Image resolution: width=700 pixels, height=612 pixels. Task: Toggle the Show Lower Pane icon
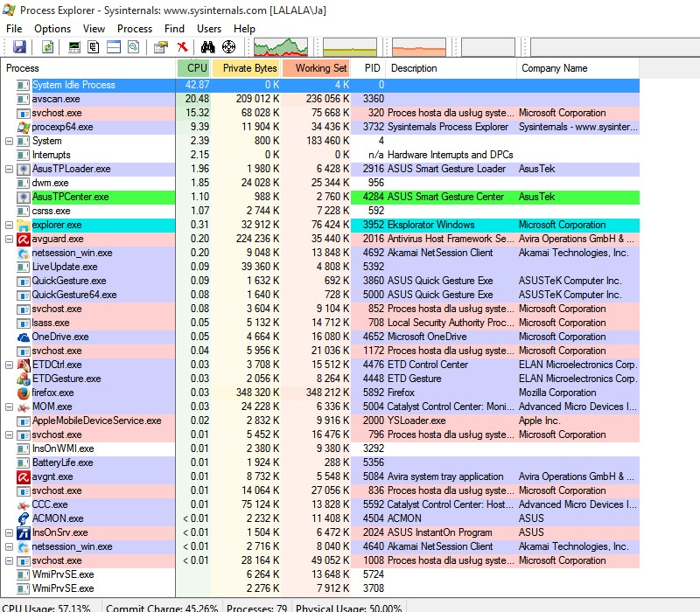point(114,47)
